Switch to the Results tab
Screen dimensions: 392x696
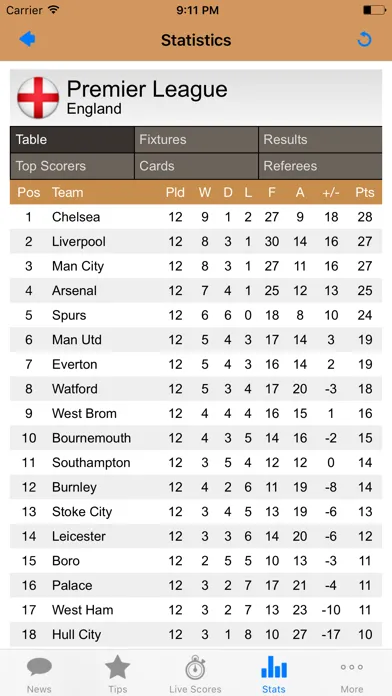tap(320, 139)
